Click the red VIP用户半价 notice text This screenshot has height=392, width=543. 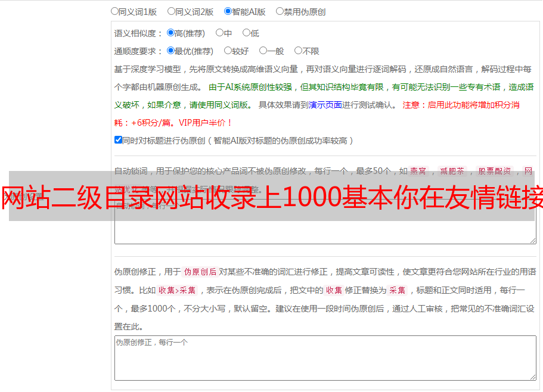[x=204, y=123]
